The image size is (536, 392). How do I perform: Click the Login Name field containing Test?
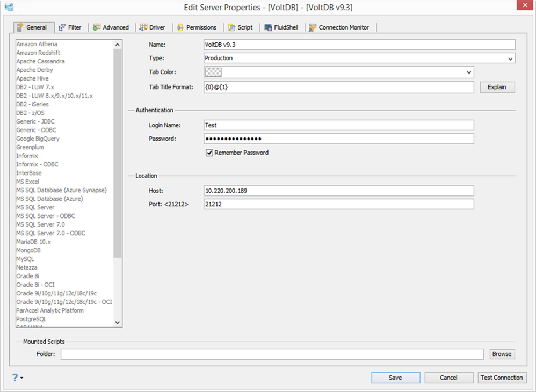pos(339,125)
